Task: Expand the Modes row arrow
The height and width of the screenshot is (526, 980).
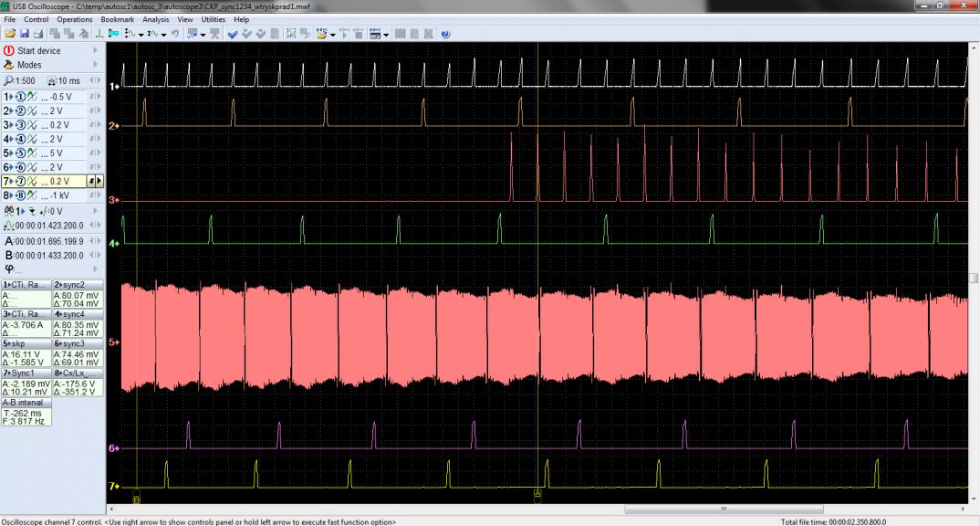Action: coord(96,66)
